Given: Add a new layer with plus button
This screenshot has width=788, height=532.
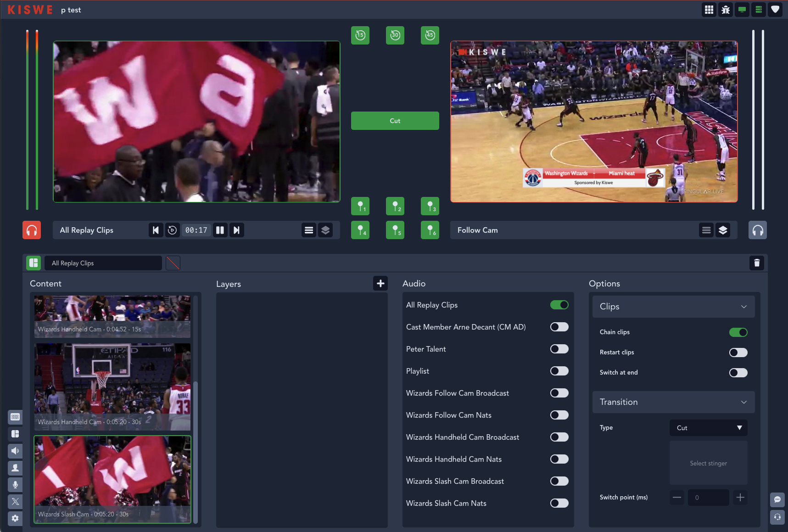Looking at the screenshot, I should tap(380, 283).
